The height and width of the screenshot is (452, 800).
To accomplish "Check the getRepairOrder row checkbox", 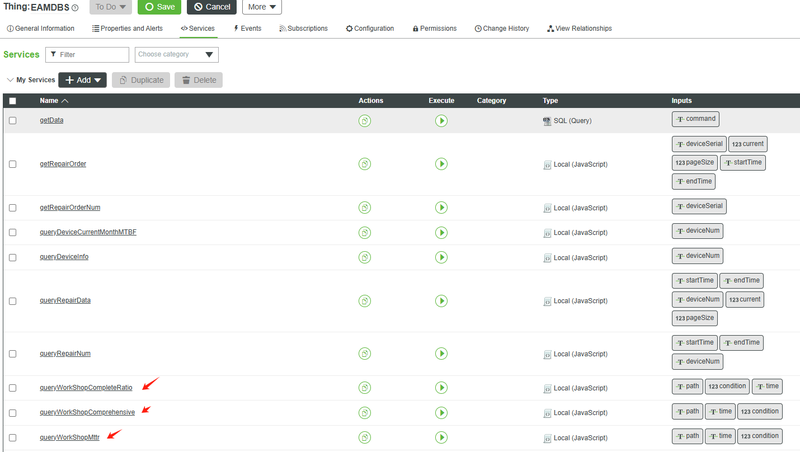I will pyautogui.click(x=13, y=164).
